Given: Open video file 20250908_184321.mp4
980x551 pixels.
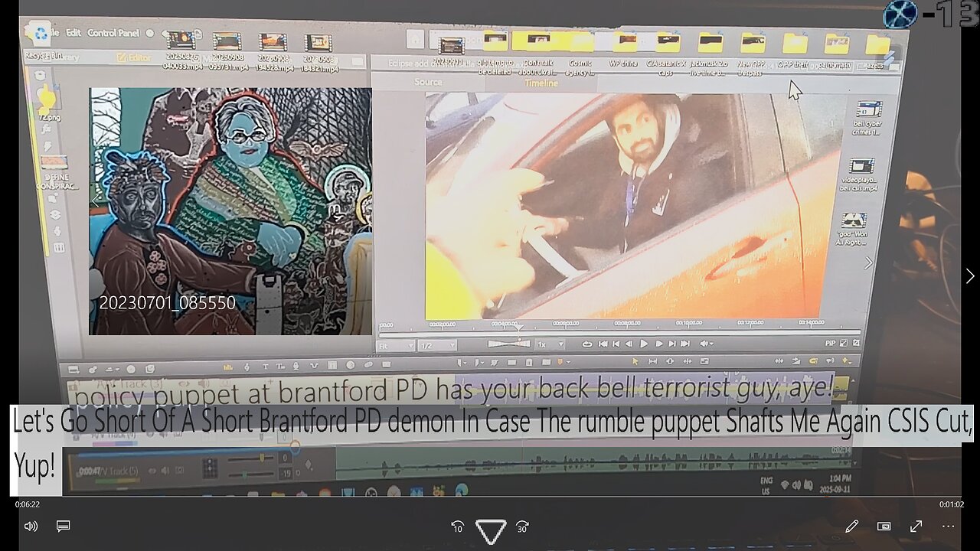Looking at the screenshot, I should pyautogui.click(x=318, y=52).
